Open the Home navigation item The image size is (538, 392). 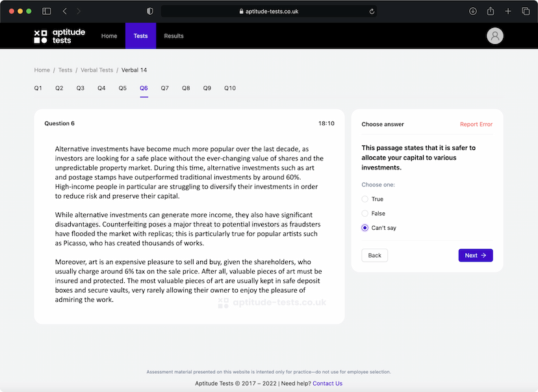(109, 36)
